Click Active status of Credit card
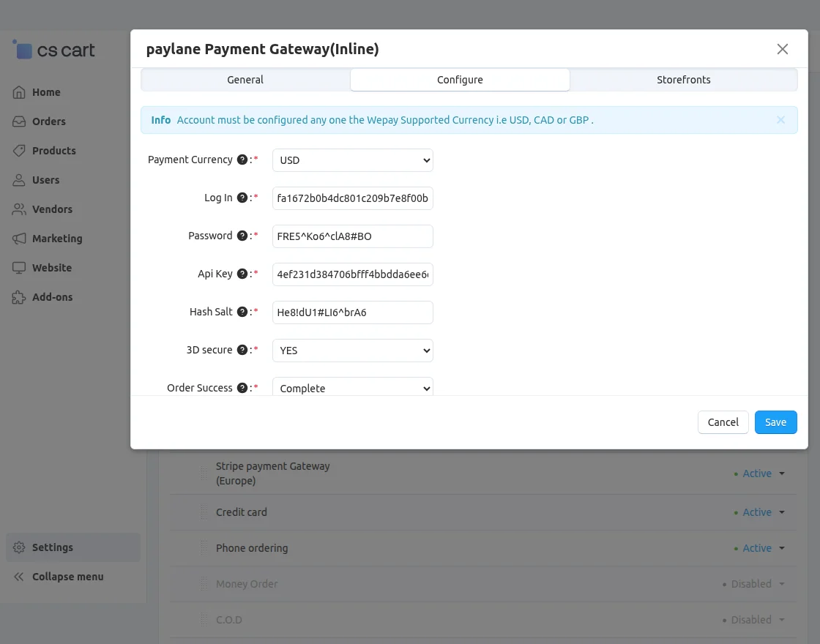The width and height of the screenshot is (820, 644). click(x=757, y=512)
